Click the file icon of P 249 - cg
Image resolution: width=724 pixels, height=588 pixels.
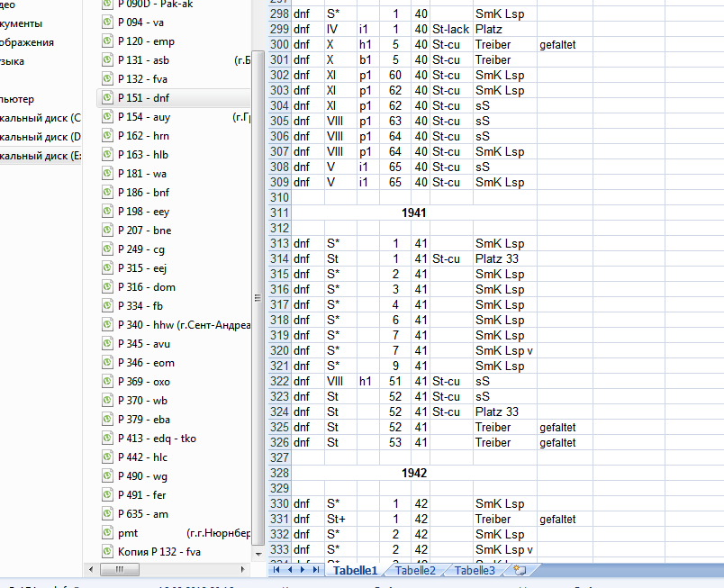tap(108, 249)
